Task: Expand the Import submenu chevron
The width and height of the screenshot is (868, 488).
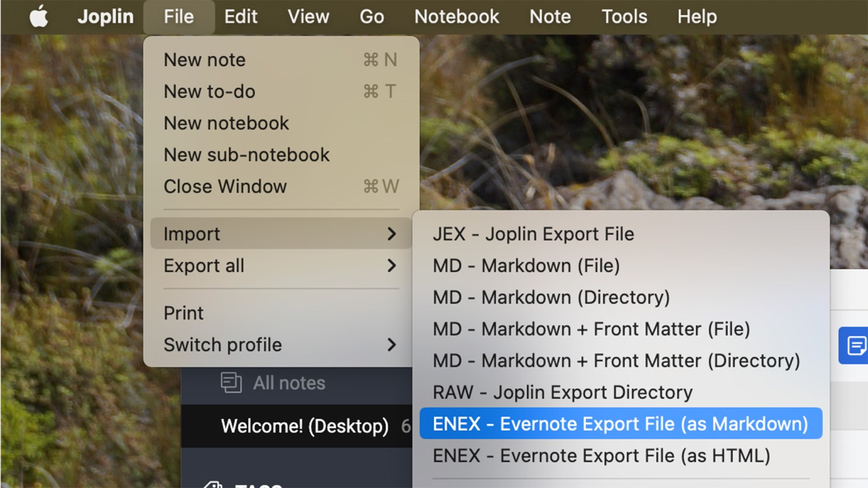Action: coord(393,233)
